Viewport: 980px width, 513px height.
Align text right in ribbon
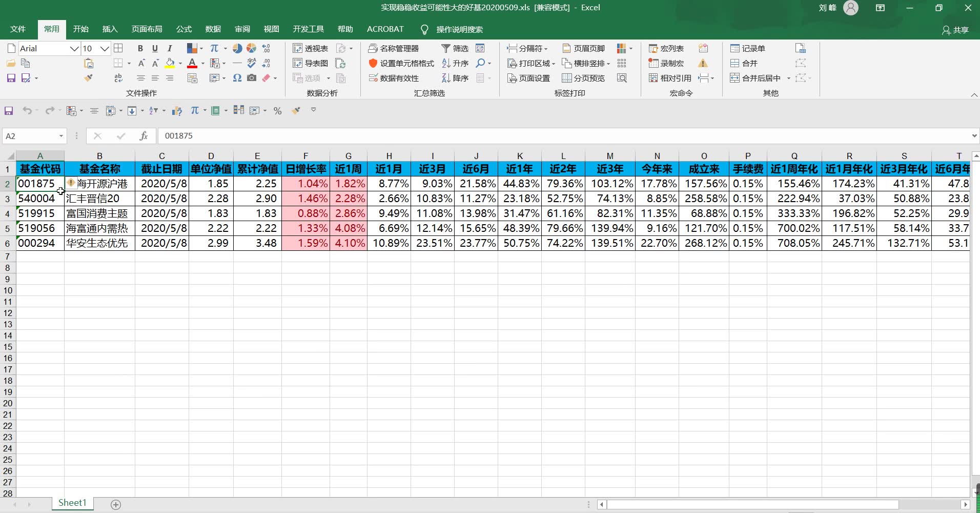click(170, 78)
